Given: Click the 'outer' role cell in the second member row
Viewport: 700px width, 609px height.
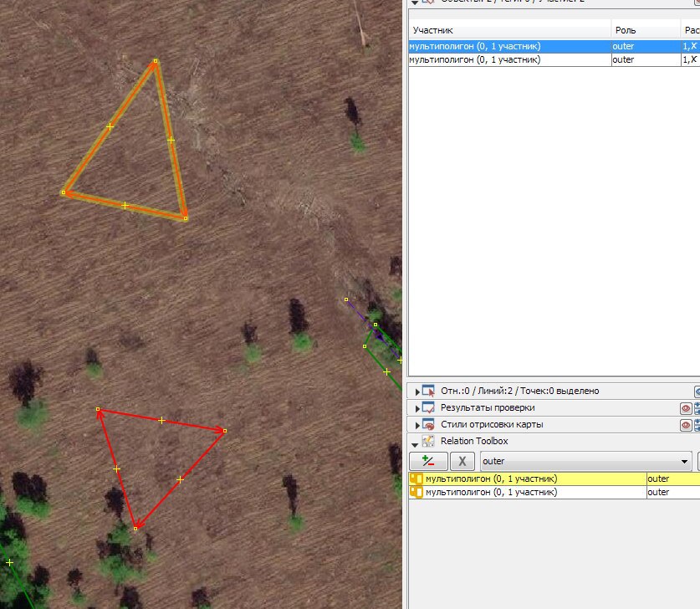Looking at the screenshot, I should (x=646, y=59).
